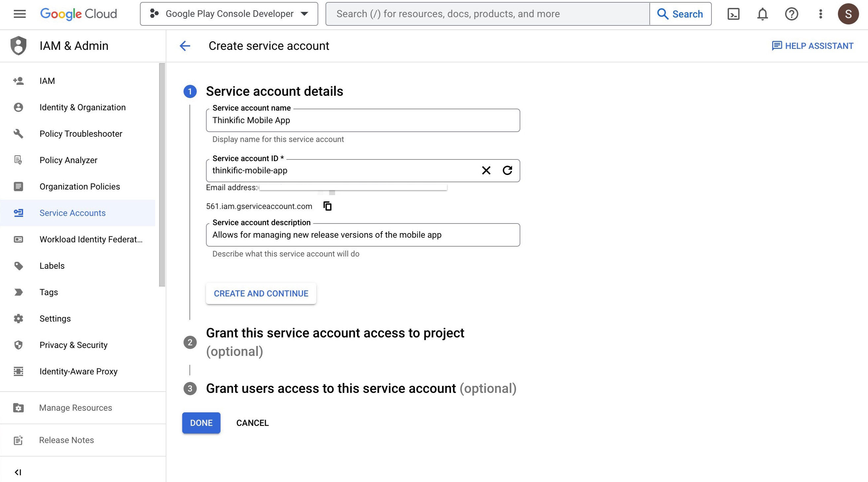Expand step 3 Grant users access section
The height and width of the screenshot is (482, 868).
pyautogui.click(x=361, y=388)
